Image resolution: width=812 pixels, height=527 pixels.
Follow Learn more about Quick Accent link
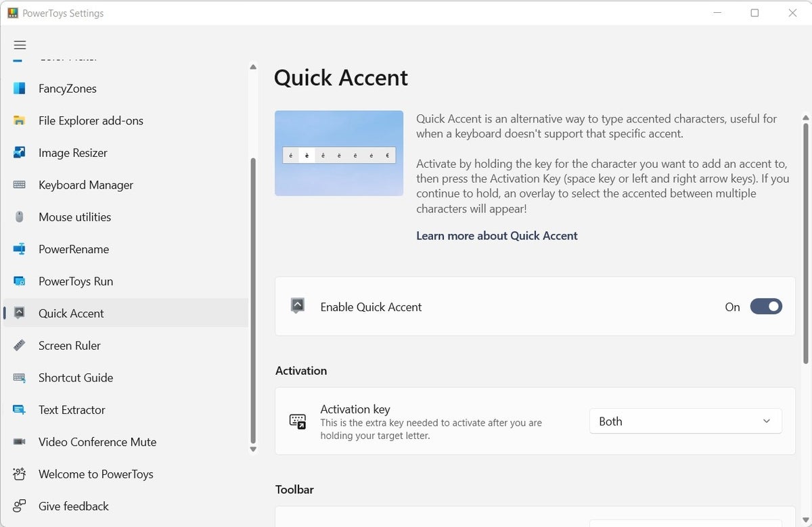(497, 235)
